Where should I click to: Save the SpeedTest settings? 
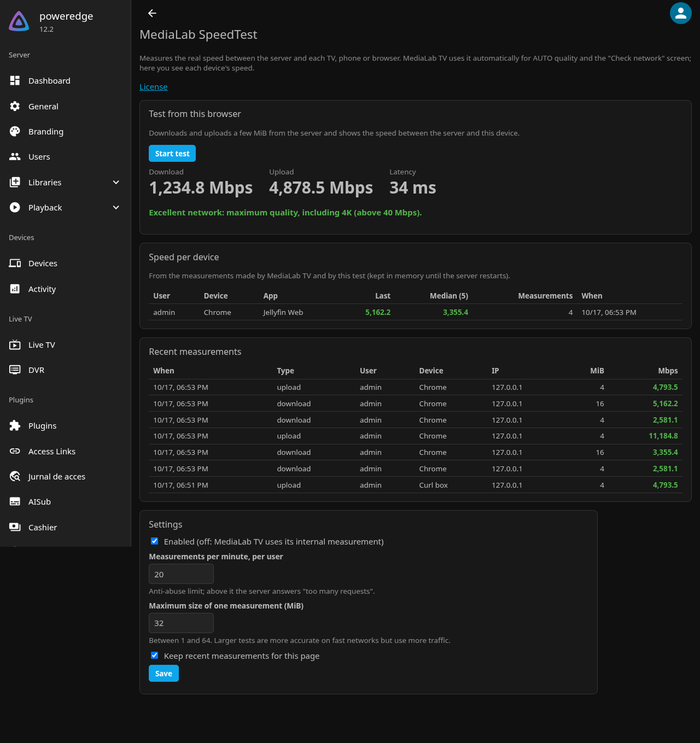tap(164, 674)
